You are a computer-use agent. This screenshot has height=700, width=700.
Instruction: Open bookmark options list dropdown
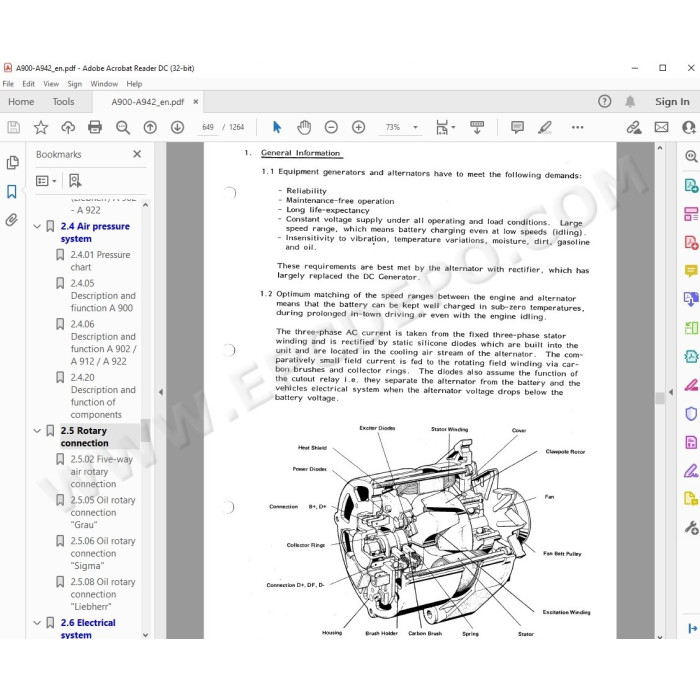pyautogui.click(x=46, y=181)
